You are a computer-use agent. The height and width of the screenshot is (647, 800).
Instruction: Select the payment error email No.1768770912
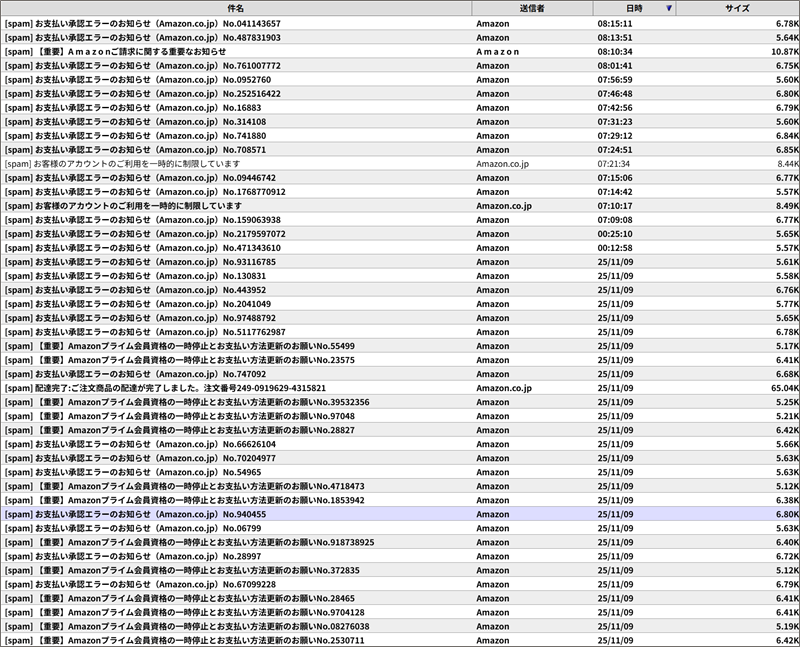[145, 191]
